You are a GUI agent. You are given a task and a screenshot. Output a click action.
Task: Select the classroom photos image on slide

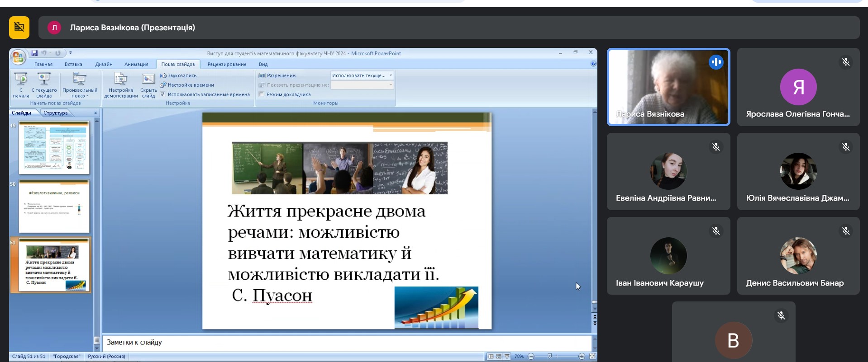339,168
